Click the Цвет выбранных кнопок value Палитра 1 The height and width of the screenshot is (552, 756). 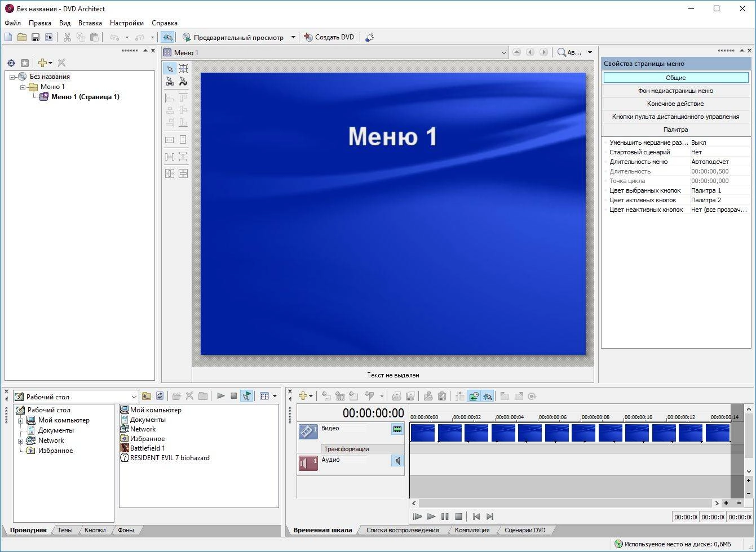706,190
